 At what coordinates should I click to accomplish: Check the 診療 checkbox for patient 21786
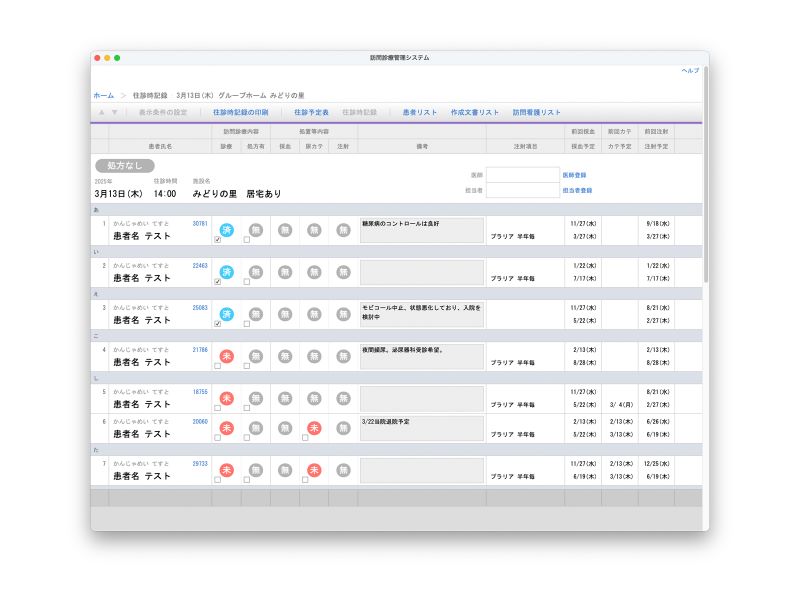click(x=217, y=366)
